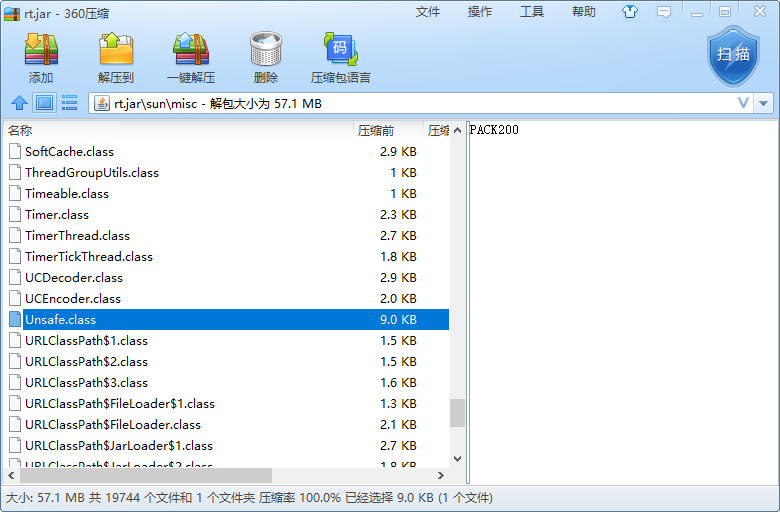
Task: Open the 帮助 (Help) menu
Action: coord(584,11)
